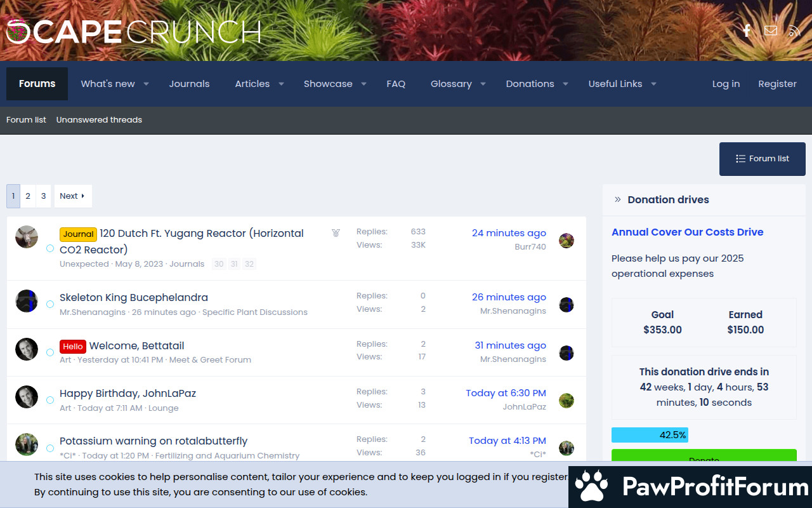Click the 42.5% donation progress bar
Screen dimensions: 812x508
[x=650, y=435]
